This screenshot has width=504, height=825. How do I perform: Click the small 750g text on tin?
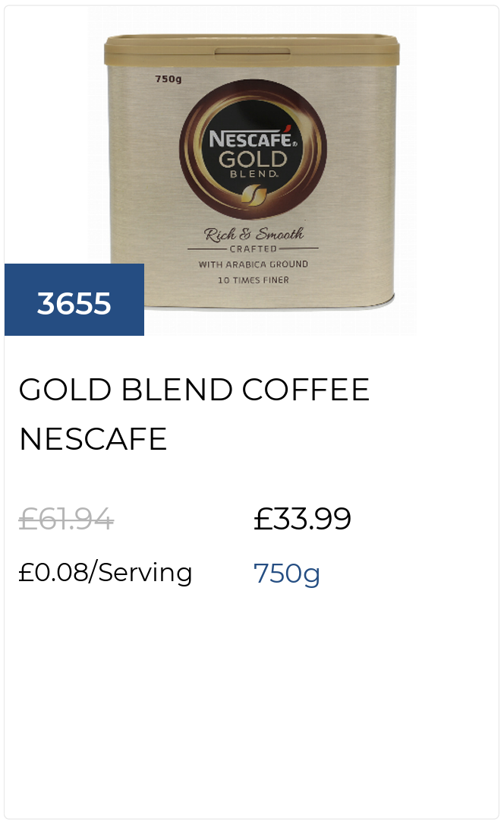(169, 79)
